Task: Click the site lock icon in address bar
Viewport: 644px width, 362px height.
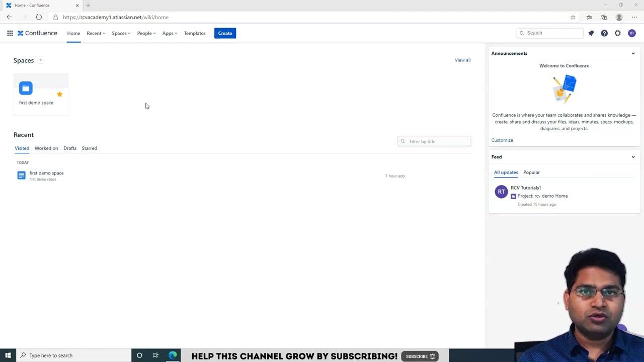Action: click(x=55, y=17)
